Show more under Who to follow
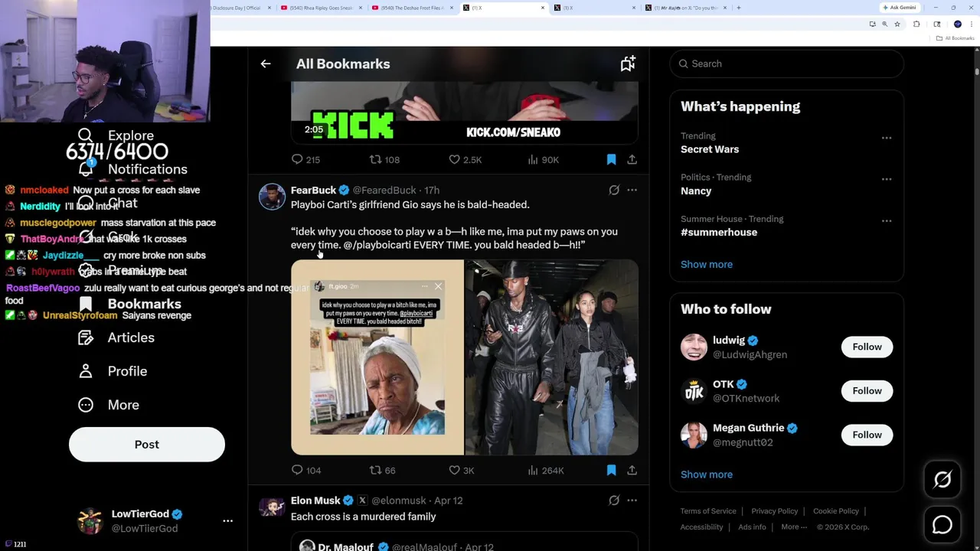Screen dimensions: 980x551 click(707, 474)
